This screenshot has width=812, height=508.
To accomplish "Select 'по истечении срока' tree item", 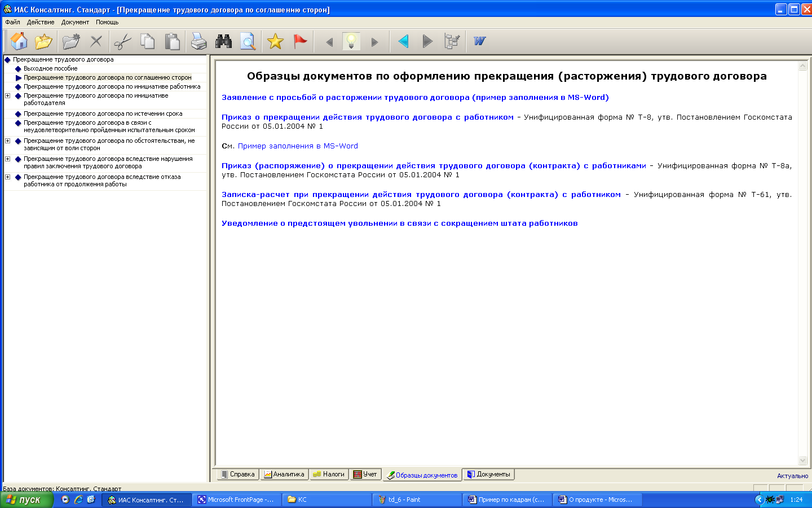I will point(103,113).
